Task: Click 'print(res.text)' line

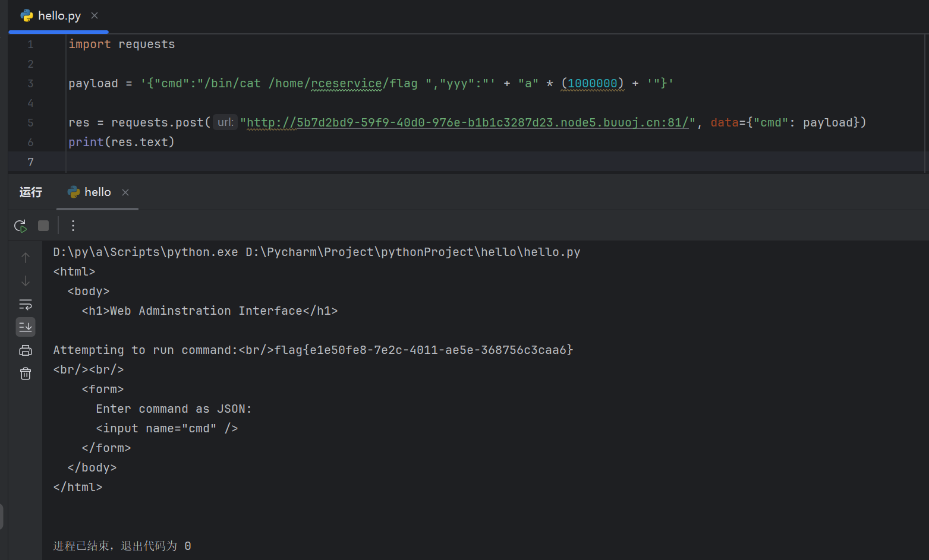Action: point(122,142)
